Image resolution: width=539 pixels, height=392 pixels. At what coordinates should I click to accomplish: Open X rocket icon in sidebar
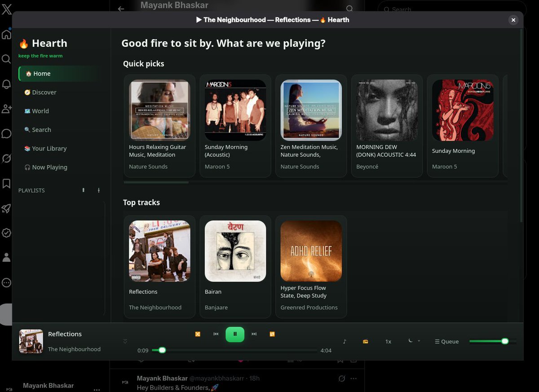[x=6, y=208]
